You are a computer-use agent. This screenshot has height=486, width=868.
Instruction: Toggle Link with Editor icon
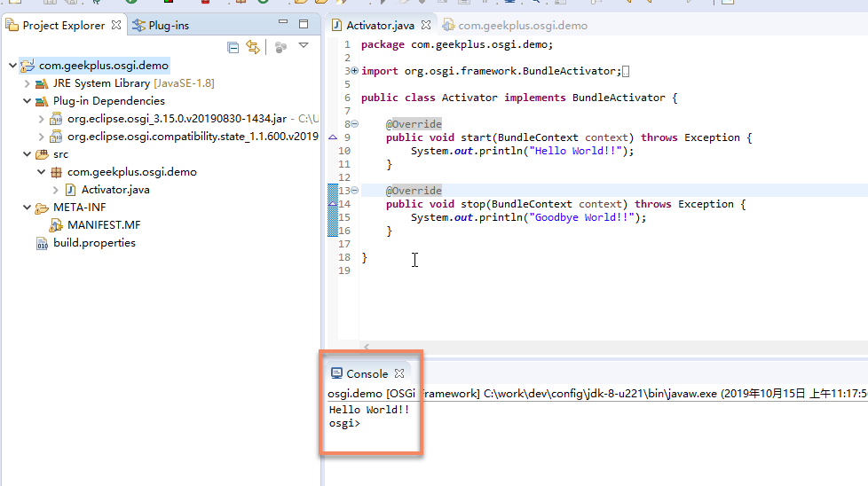(253, 47)
